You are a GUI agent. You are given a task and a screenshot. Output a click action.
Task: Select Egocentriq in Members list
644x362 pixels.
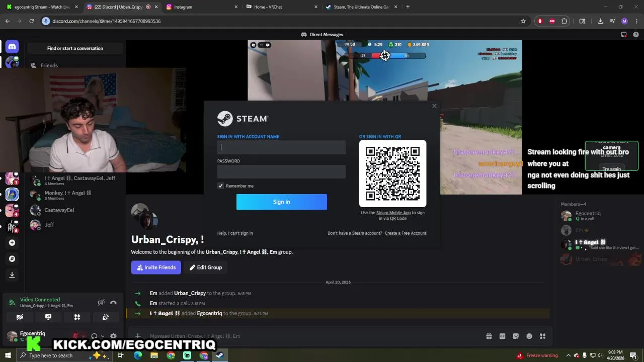pos(599,216)
